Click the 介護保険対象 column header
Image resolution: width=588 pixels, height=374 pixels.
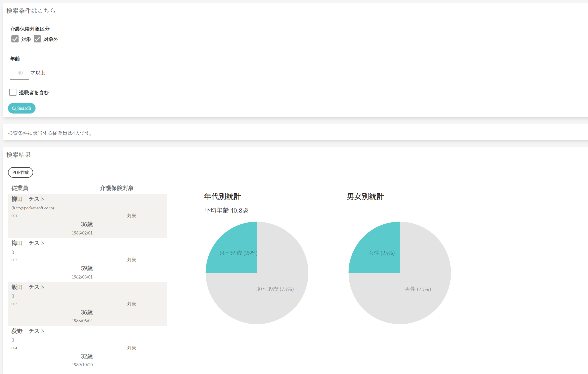pos(116,188)
